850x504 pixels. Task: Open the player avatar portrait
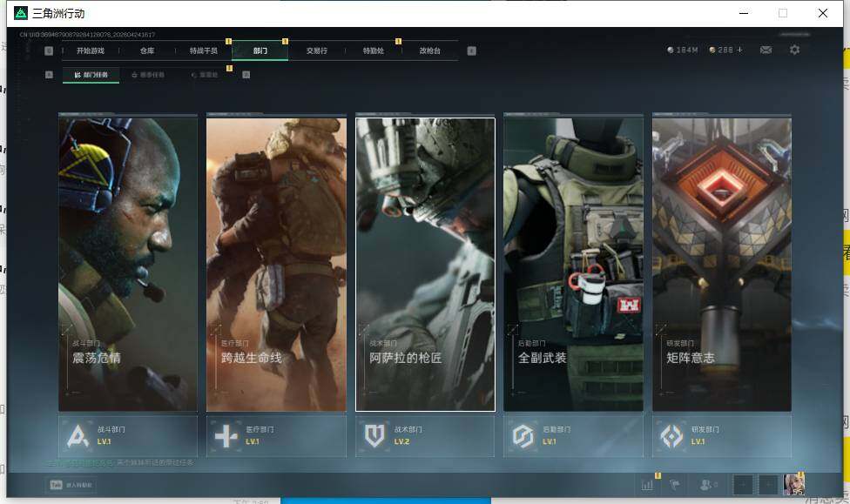click(x=793, y=485)
